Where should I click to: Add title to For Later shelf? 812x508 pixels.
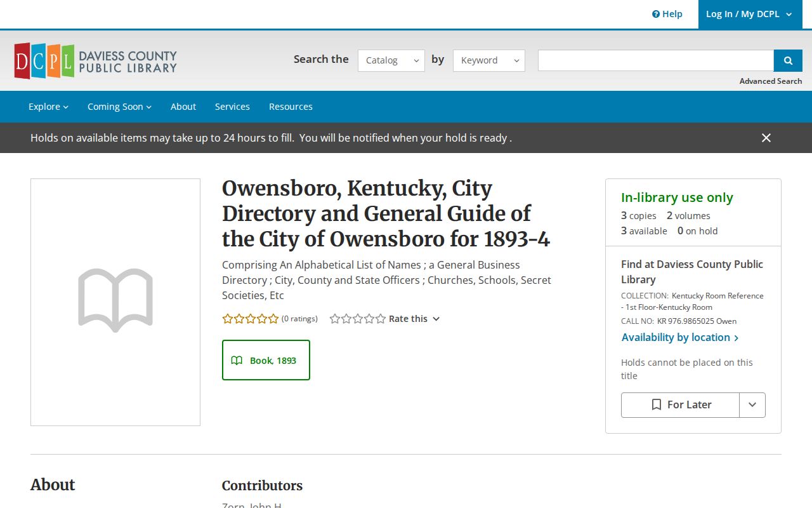(681, 404)
